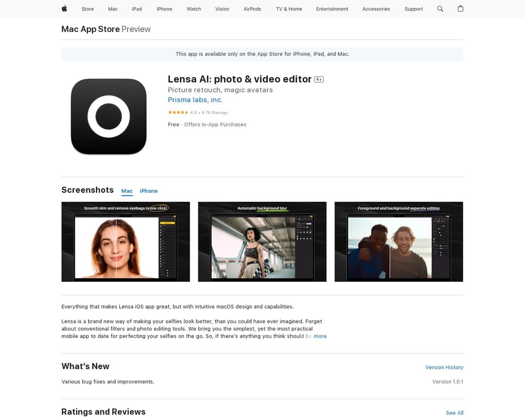Click the Lensa AI app icon

108,116
